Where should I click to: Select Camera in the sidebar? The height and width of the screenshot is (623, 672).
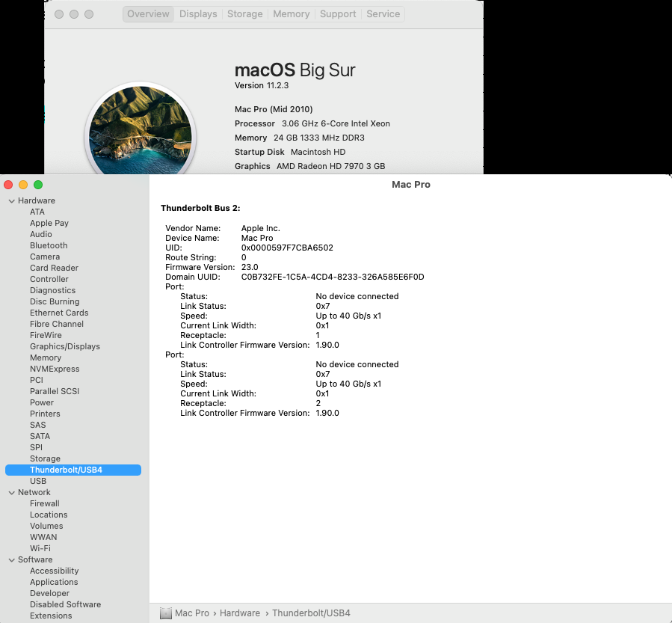coord(45,257)
